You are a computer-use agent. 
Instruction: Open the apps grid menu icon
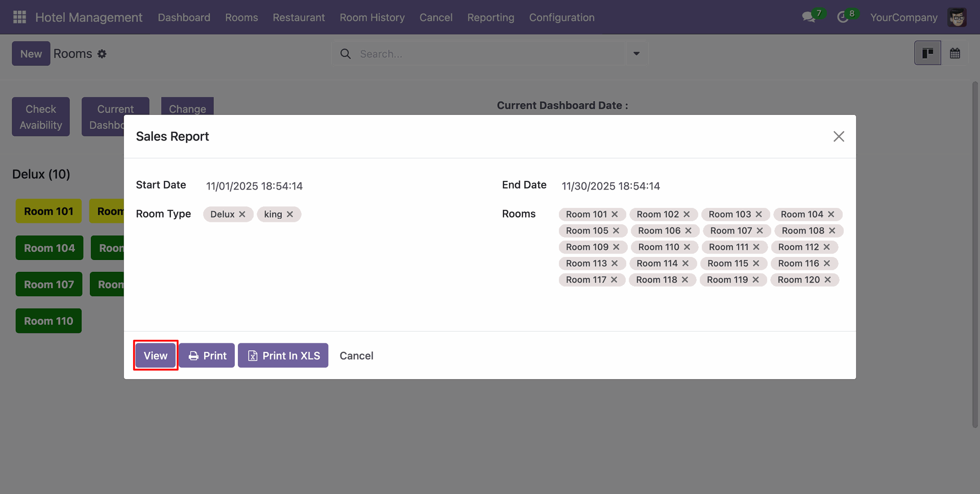[x=19, y=17]
